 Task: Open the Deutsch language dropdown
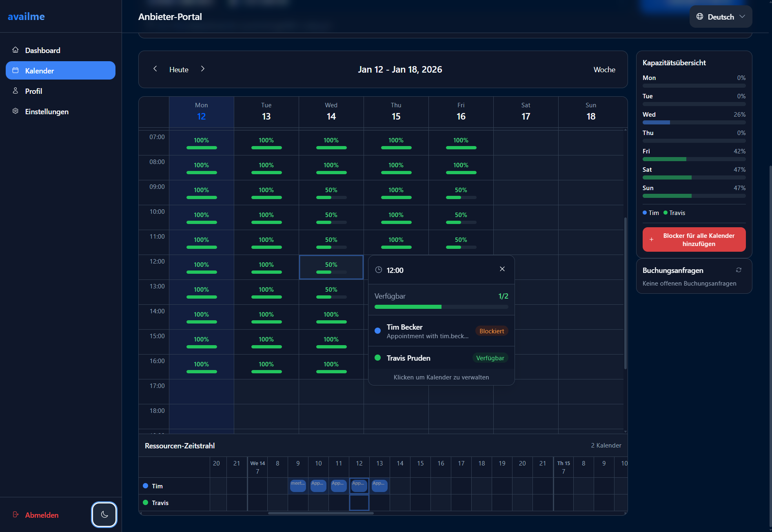click(x=721, y=17)
